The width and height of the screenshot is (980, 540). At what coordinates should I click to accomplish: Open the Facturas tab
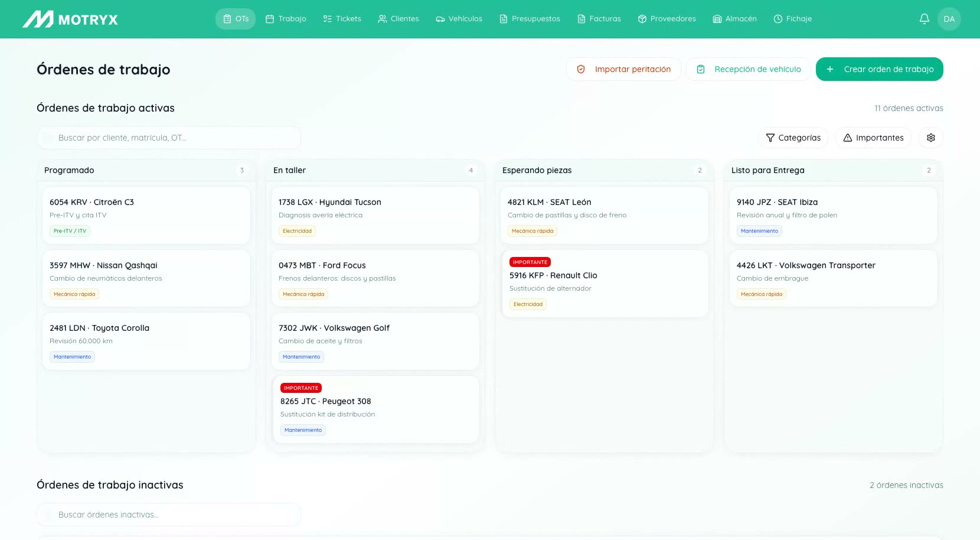coord(599,19)
